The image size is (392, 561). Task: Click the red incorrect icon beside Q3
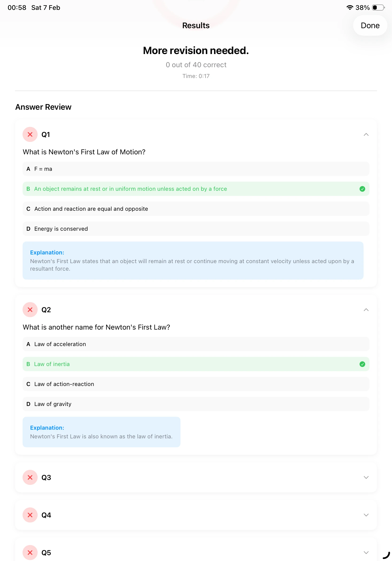(x=30, y=477)
